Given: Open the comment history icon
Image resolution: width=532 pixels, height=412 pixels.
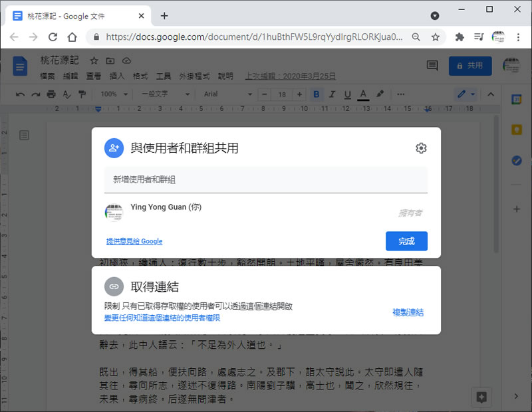Looking at the screenshot, I should (x=432, y=65).
